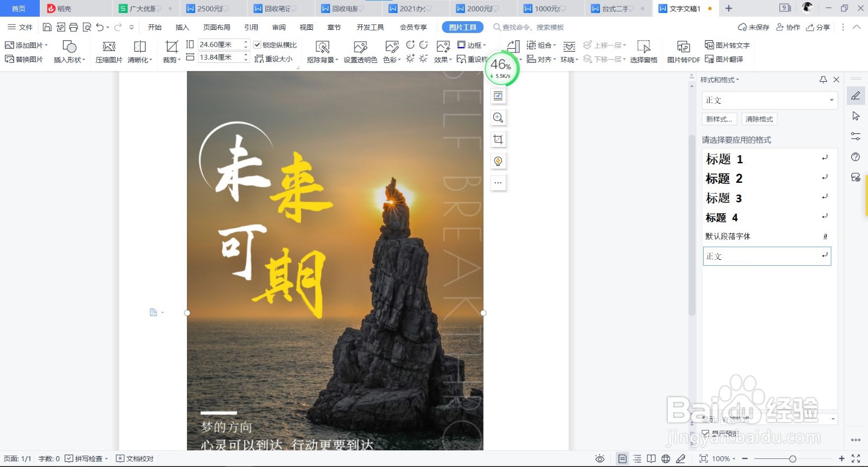Click the command search box (查找命令)
Viewport: 868px width, 467px height.
(529, 27)
